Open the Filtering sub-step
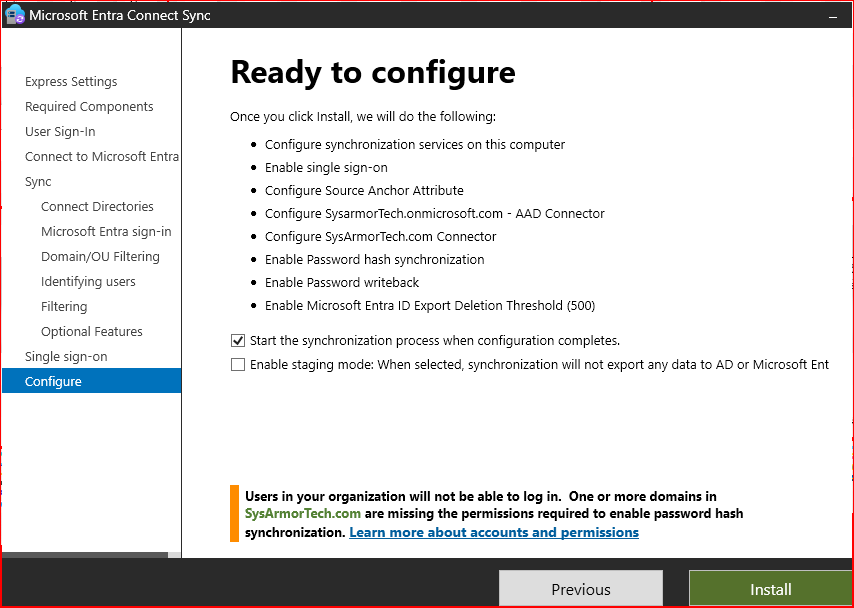The height and width of the screenshot is (608, 854). [x=64, y=307]
